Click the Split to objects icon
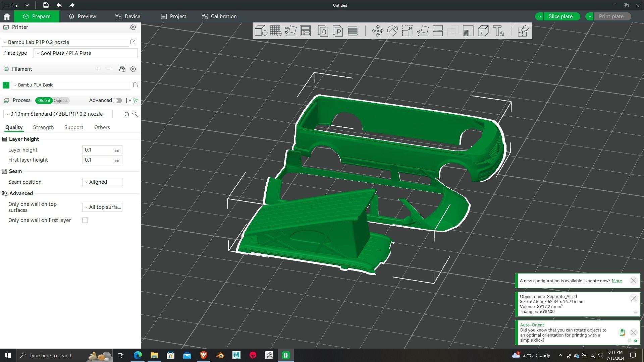The height and width of the screenshot is (362, 644). point(323,31)
